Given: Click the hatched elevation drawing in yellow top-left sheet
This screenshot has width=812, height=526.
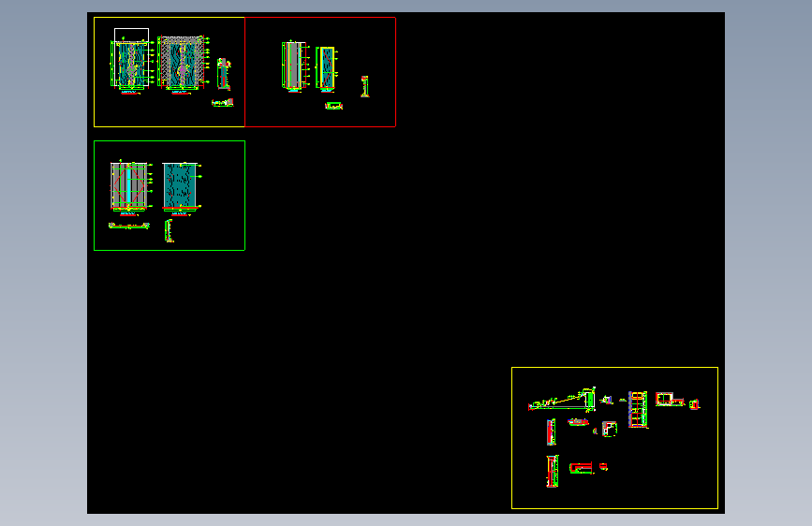Looking at the screenshot, I should tap(182, 63).
